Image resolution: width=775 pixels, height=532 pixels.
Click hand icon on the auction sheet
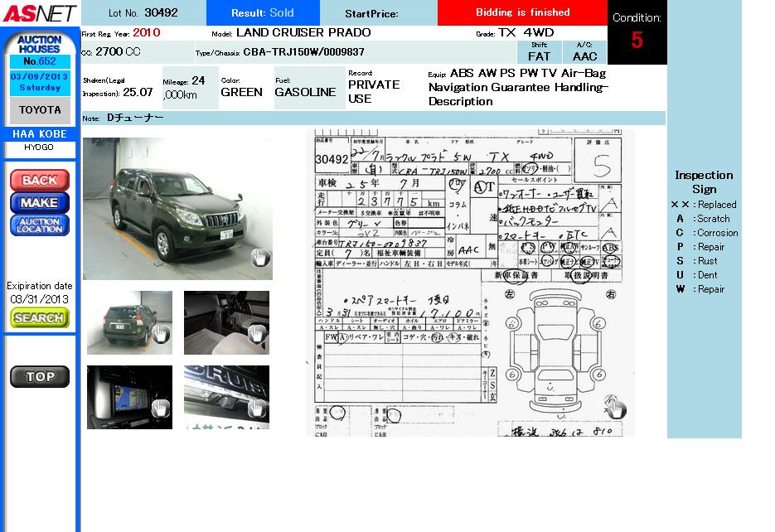point(614,408)
